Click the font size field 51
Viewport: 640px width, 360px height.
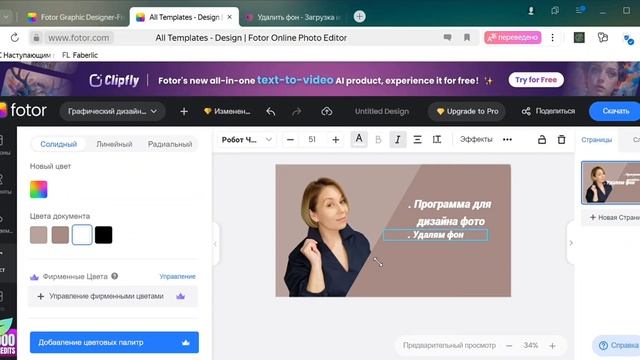(x=312, y=140)
